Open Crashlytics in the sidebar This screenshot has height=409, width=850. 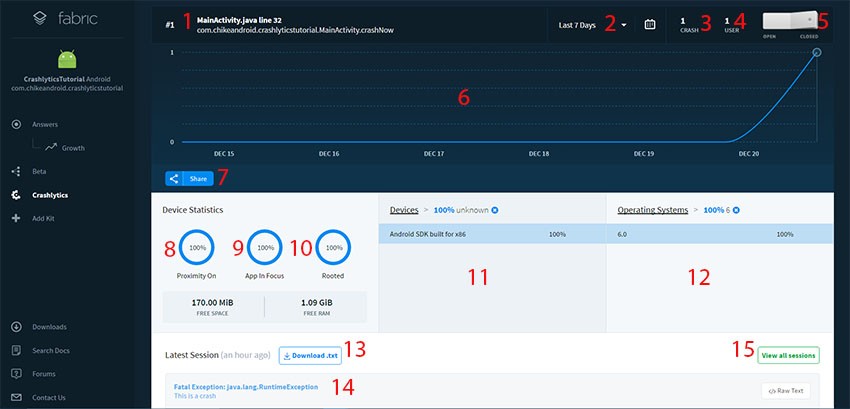click(50, 195)
